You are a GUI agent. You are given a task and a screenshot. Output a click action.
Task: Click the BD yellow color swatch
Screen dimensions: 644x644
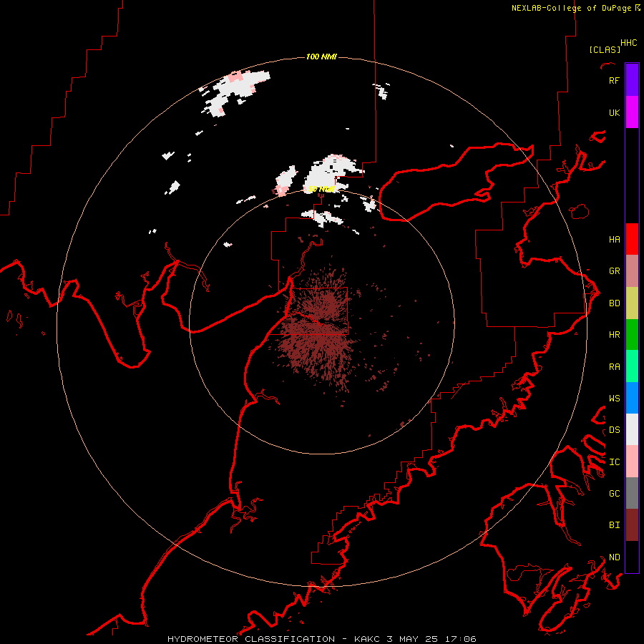click(x=632, y=303)
